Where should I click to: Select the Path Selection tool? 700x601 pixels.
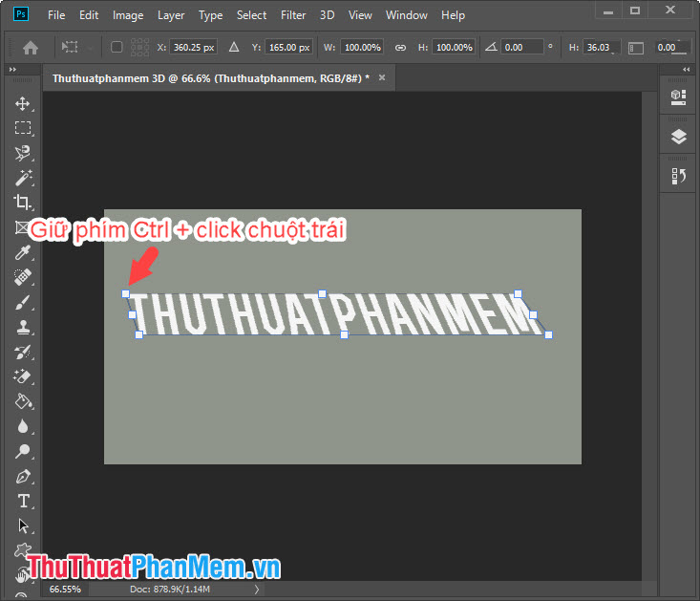click(x=23, y=526)
